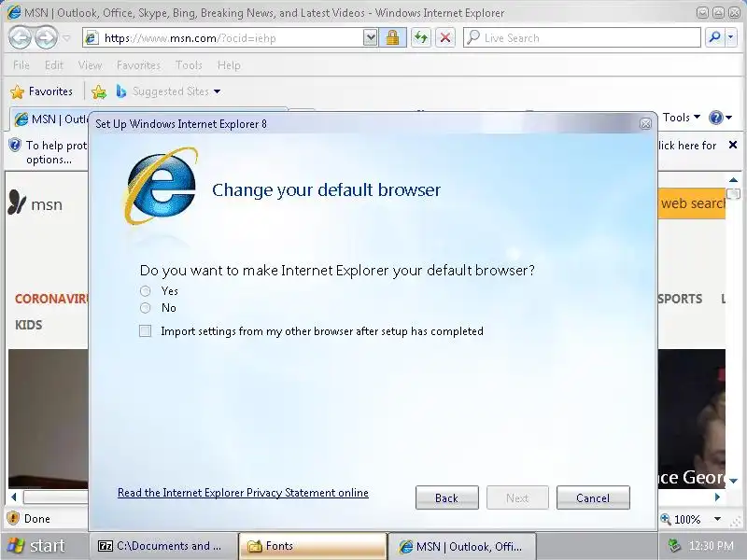Viewport: 747px width, 560px height.
Task: Click the status bar security shield icon
Action: coord(13,518)
